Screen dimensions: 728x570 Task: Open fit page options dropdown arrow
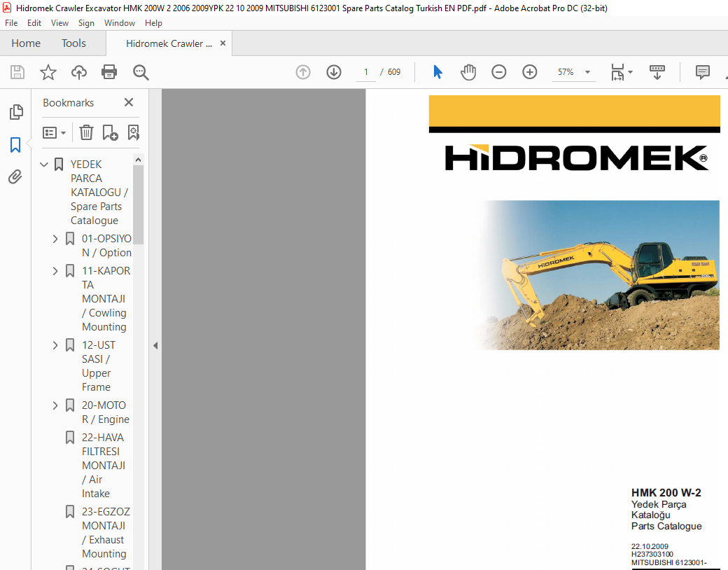(x=630, y=72)
